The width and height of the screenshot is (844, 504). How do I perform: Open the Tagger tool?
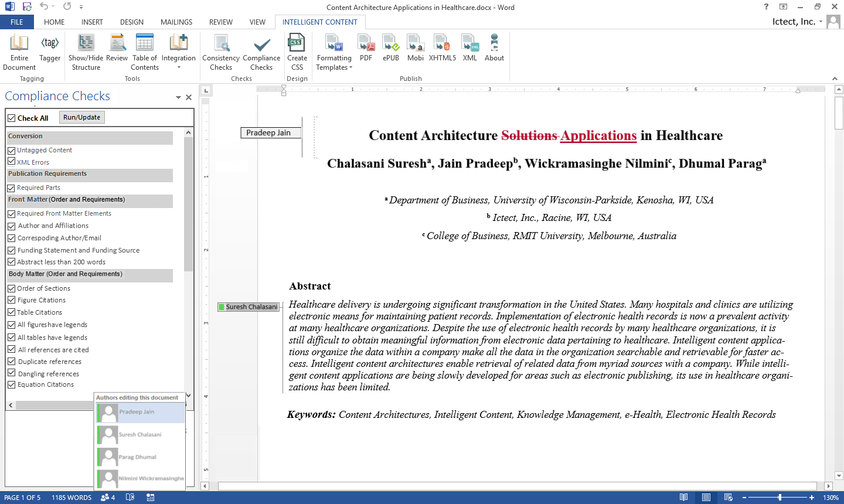pos(50,48)
